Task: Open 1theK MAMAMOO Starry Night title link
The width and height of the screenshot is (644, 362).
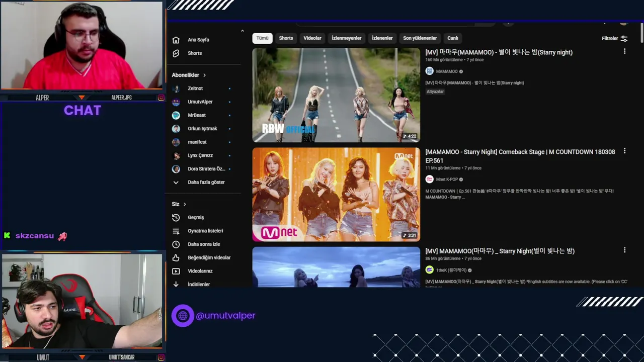Action: (x=500, y=251)
